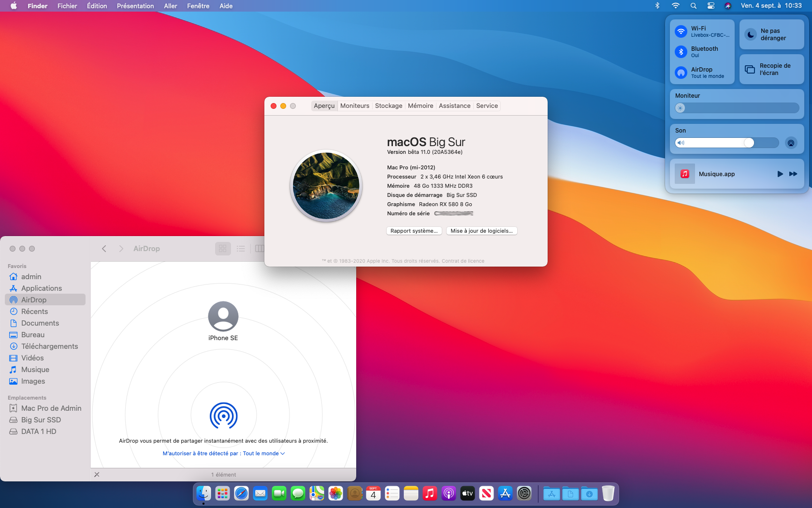Viewport: 812px width, 508px height.
Task: Open the Notes app in the Dock
Action: point(411,493)
